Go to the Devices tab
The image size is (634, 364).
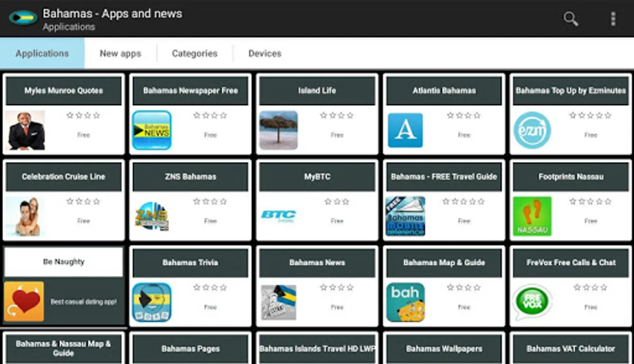click(x=265, y=53)
